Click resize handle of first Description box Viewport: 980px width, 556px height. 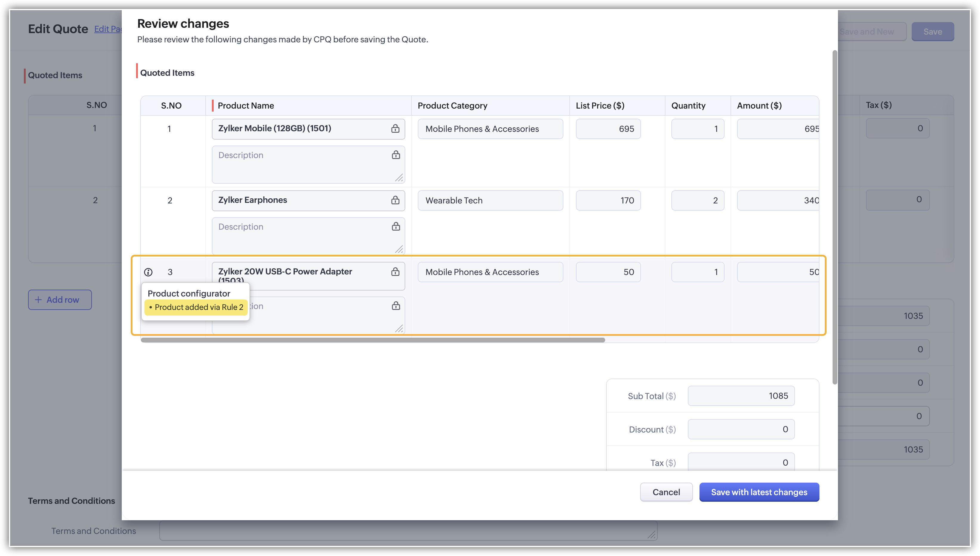coord(399,178)
